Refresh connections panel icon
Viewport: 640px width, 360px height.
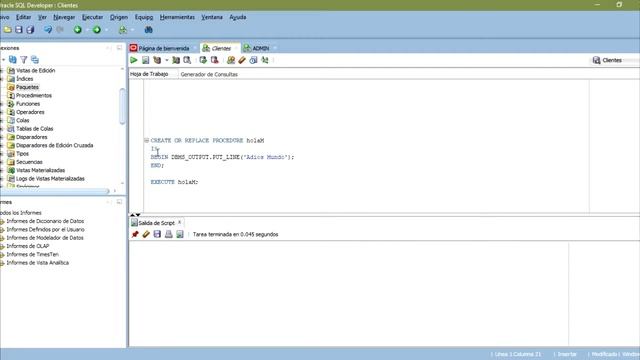click(x=13, y=60)
